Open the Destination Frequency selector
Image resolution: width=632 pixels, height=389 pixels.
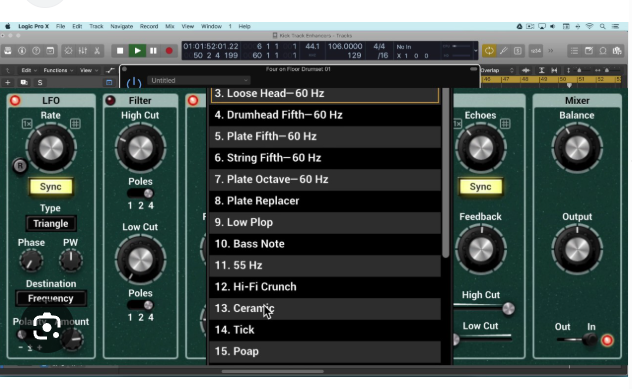coord(50,299)
